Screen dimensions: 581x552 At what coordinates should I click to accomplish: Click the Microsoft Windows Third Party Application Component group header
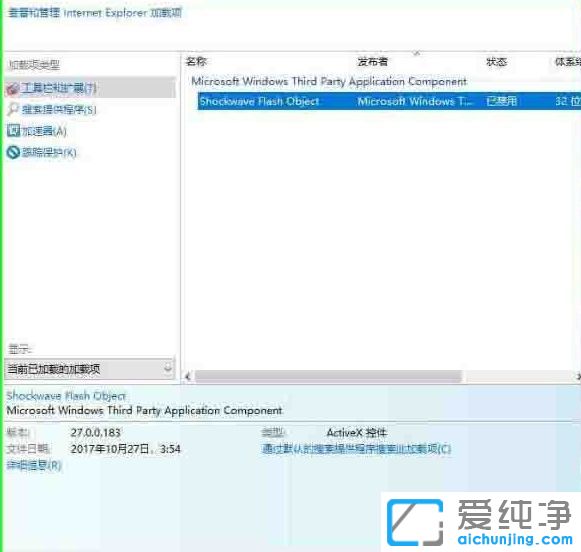pos(329,82)
